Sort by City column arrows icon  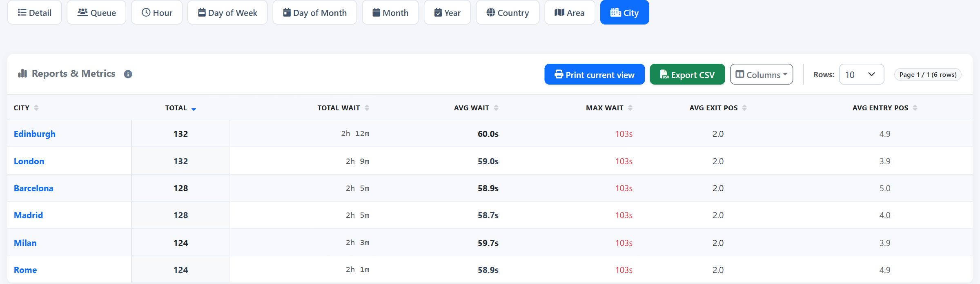click(x=36, y=108)
